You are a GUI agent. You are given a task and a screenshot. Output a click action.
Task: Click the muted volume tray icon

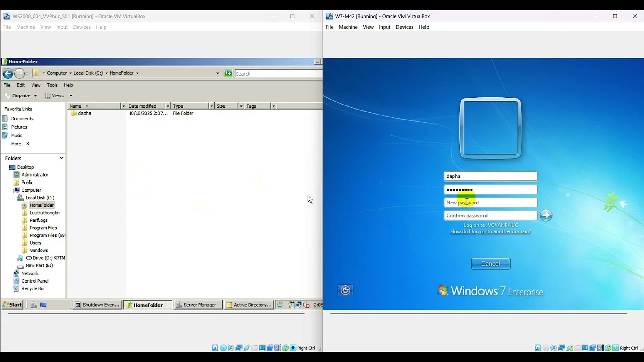[306, 305]
